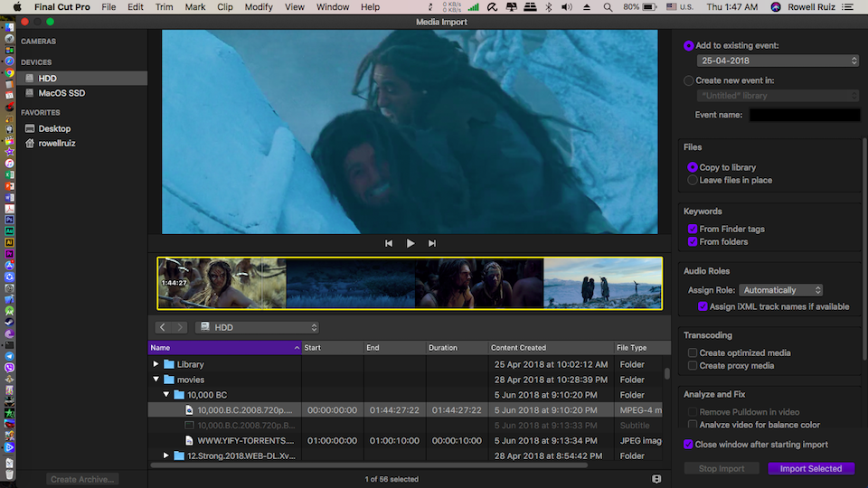Screen dimensions: 868x488
Task: Expand the 12.Strong.2018 folder
Action: (166, 455)
